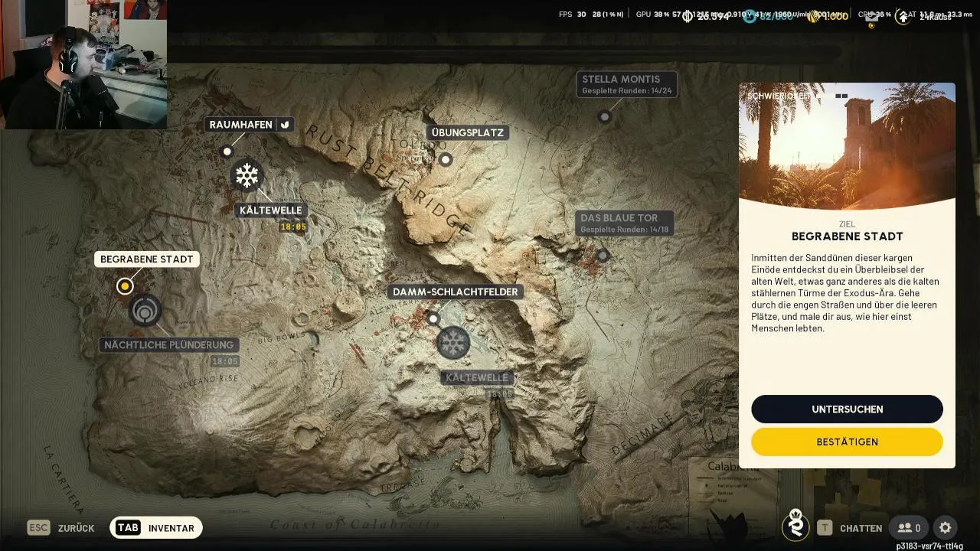Click the Kältewelle label under Raumhafen

pyautogui.click(x=270, y=210)
